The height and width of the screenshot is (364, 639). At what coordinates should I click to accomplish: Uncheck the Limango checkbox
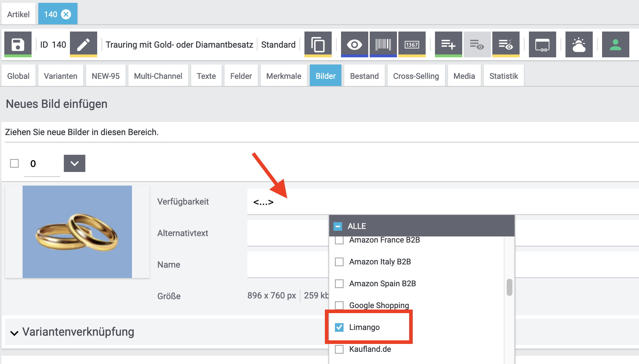tap(339, 327)
